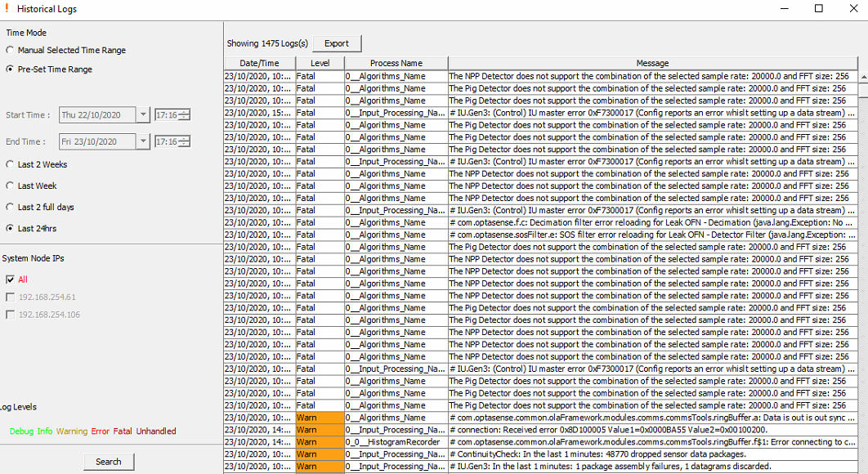Select Pre-Set Time Range option
The image size is (868, 474).
(10, 69)
